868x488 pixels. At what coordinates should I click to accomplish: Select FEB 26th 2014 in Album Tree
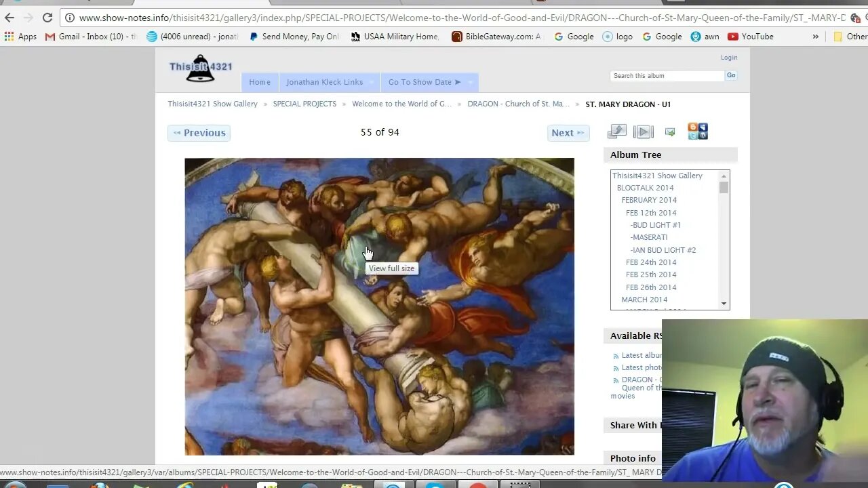(x=651, y=287)
